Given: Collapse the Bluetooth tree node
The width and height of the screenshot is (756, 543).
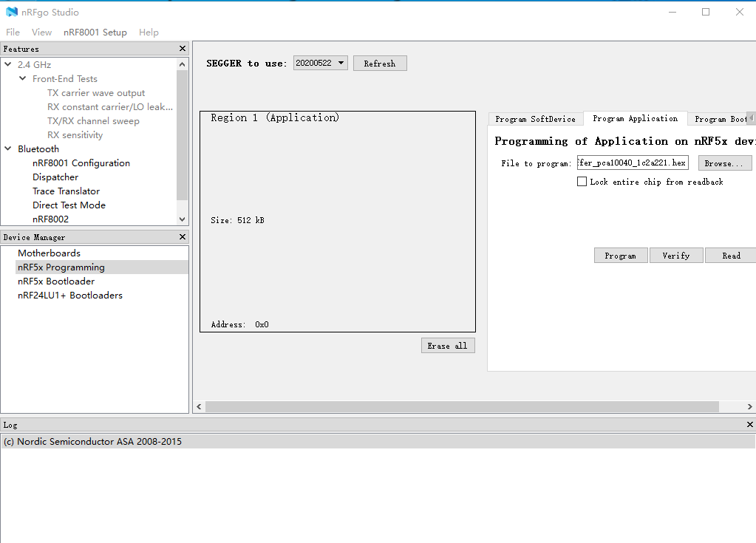Looking at the screenshot, I should tap(8, 148).
